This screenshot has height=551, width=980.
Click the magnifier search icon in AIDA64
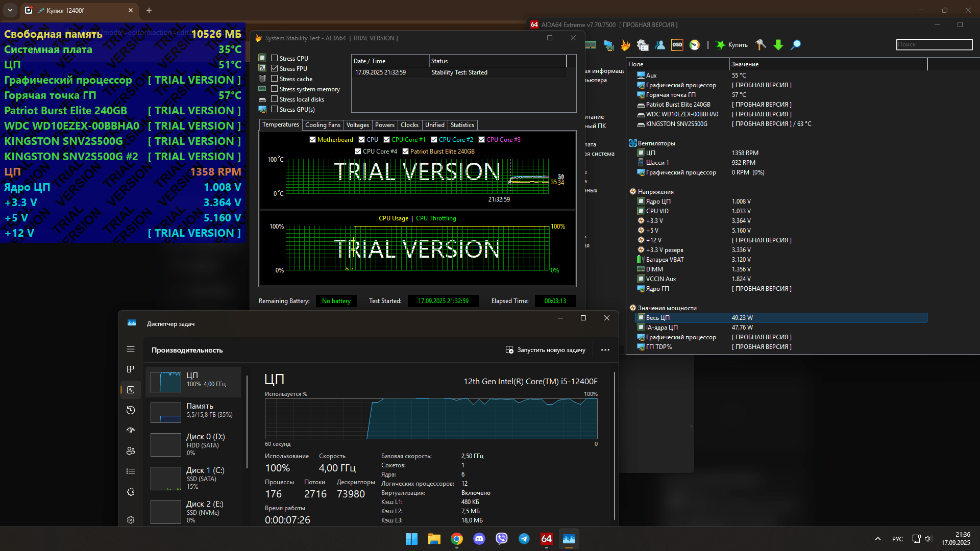(796, 45)
